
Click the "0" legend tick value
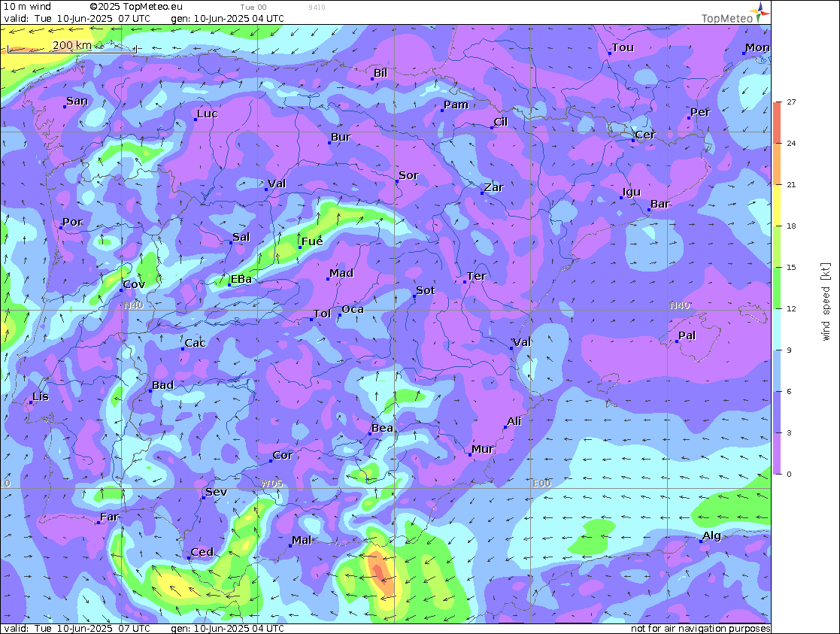tap(789, 474)
